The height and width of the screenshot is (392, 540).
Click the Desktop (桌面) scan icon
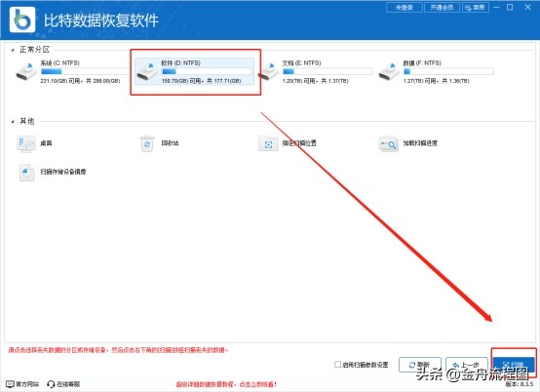[x=26, y=143]
